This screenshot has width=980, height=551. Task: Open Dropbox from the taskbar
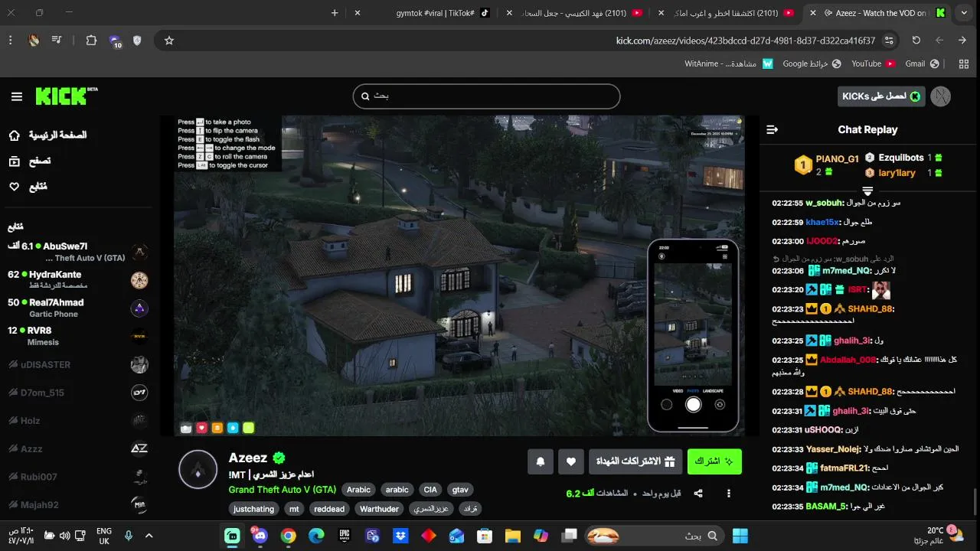[401, 536]
